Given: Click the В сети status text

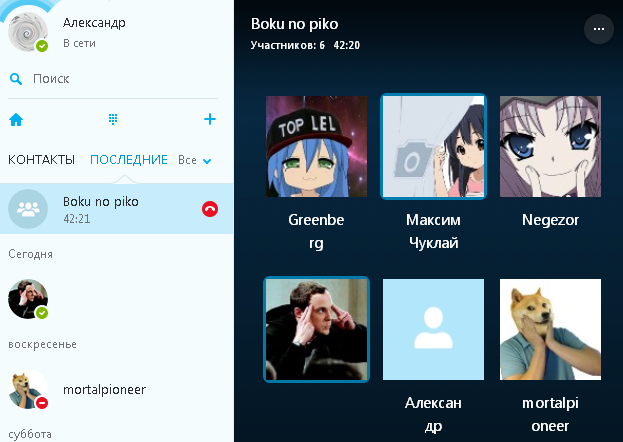Looking at the screenshot, I should (x=79, y=43).
